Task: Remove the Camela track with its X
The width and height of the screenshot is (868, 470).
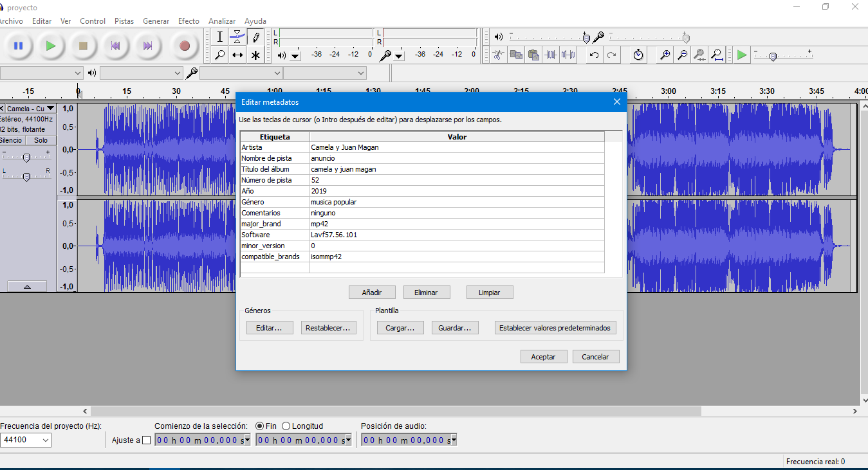Action: click(2, 109)
